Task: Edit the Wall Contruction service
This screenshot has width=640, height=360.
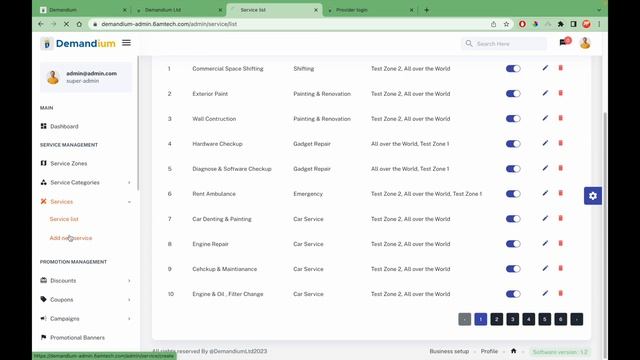Action: tap(545, 118)
